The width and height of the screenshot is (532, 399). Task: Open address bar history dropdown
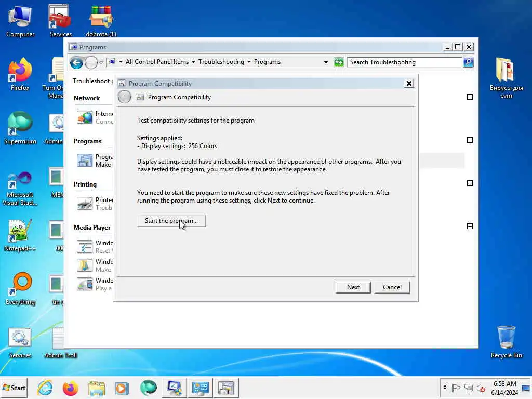pyautogui.click(x=326, y=62)
